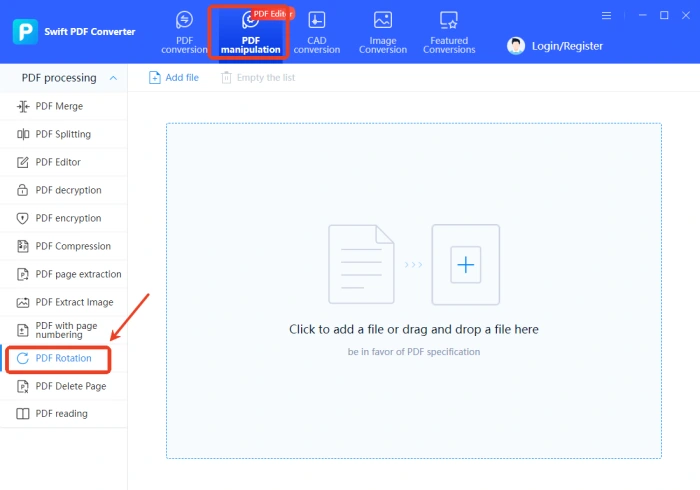
Task: Click the plus box to add file
Action: click(x=465, y=265)
